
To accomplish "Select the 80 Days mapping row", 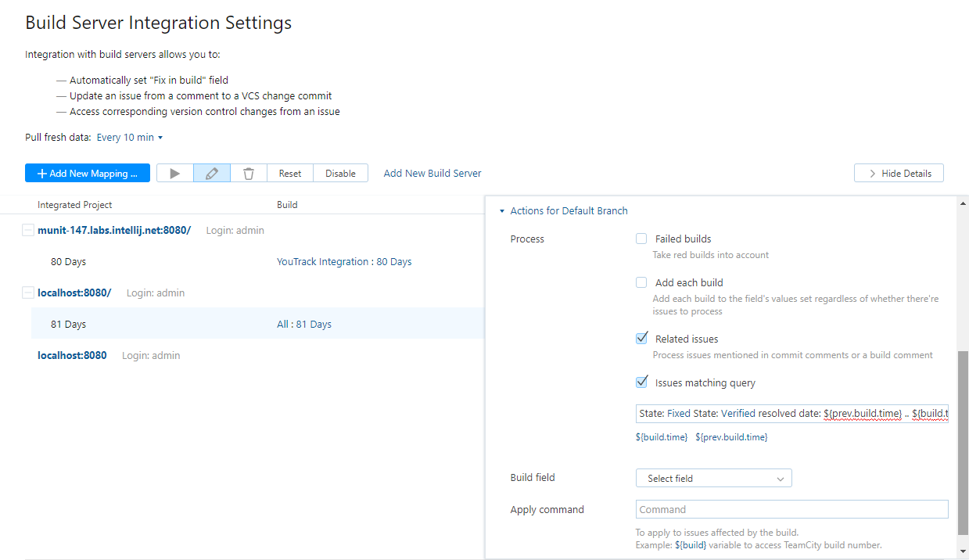I will point(69,262).
